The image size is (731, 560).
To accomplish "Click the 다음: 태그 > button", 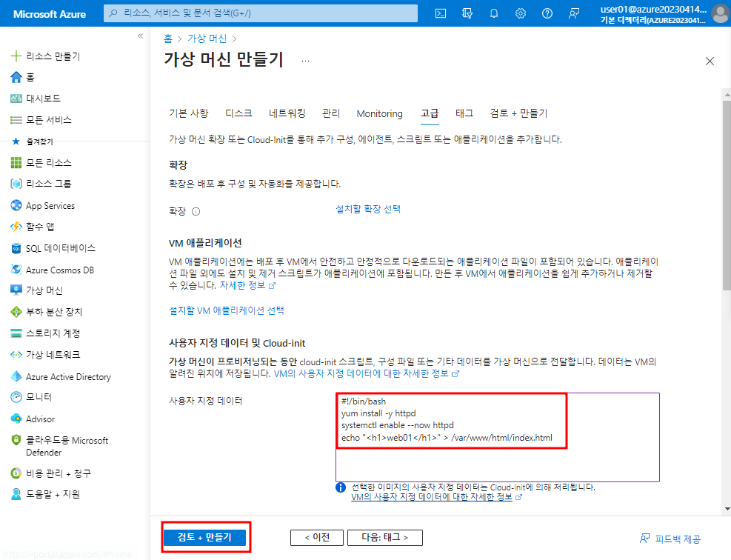I will point(385,538).
